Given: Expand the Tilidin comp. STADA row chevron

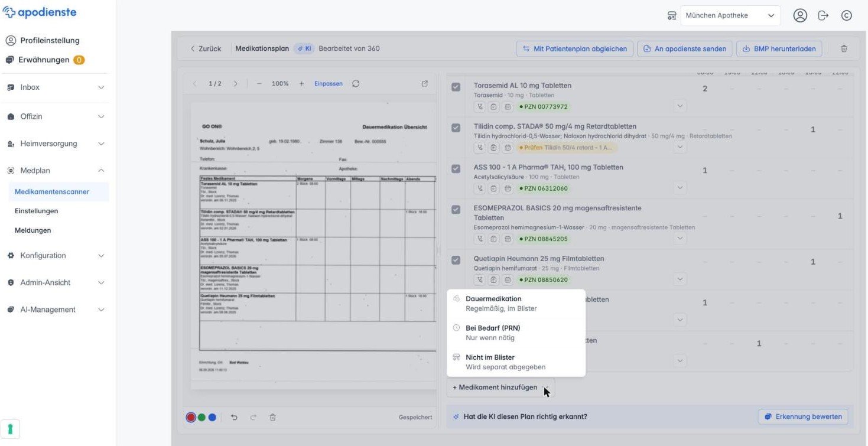Looking at the screenshot, I should [x=680, y=147].
